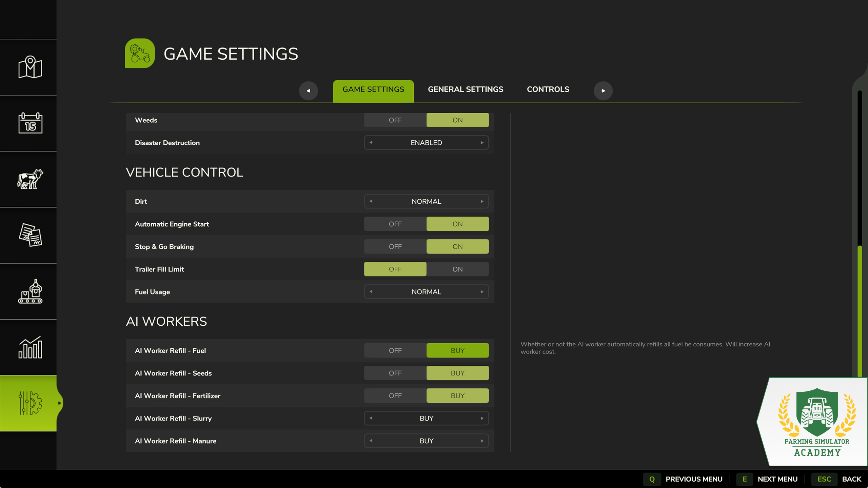Image resolution: width=868 pixels, height=488 pixels.
Task: Select previous Fuel Usage option
Action: coord(371,292)
